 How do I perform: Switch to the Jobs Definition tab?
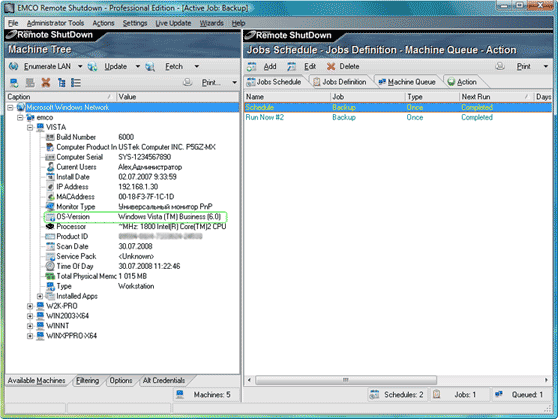(x=340, y=82)
